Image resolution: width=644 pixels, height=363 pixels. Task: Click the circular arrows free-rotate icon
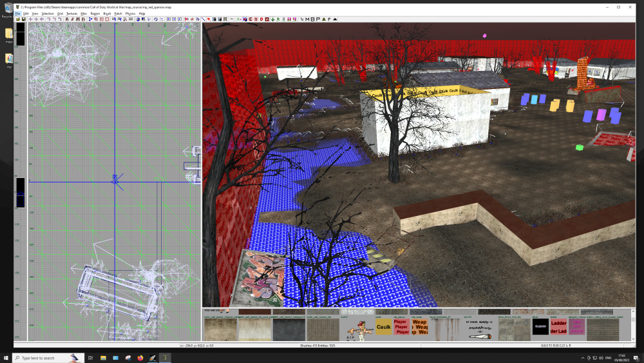(155, 19)
